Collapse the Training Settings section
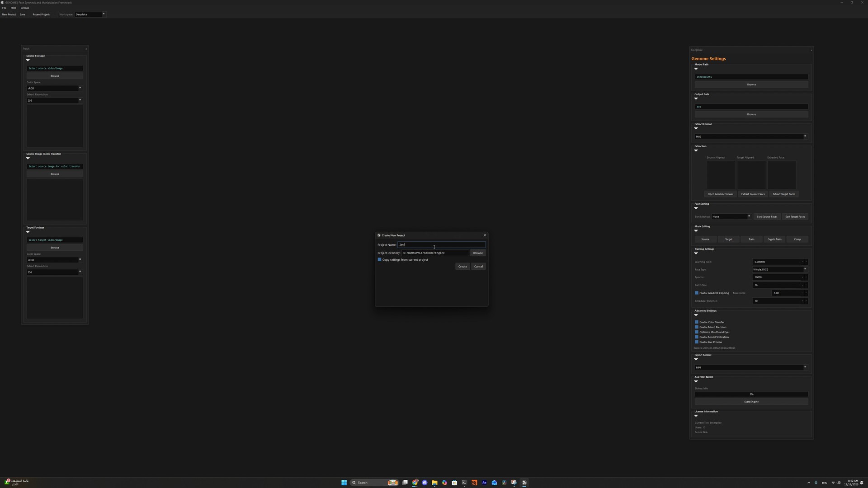Screen dimensions: 868x488 [x=696, y=253]
